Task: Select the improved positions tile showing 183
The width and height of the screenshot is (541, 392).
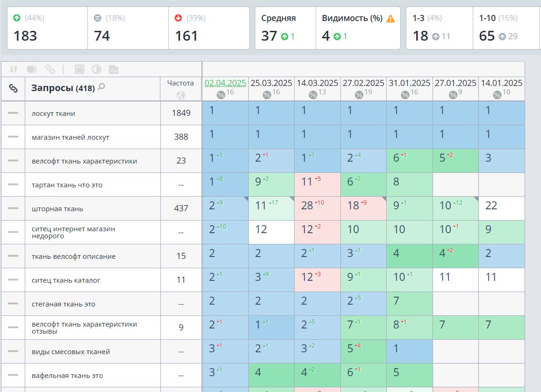Action: pos(47,28)
